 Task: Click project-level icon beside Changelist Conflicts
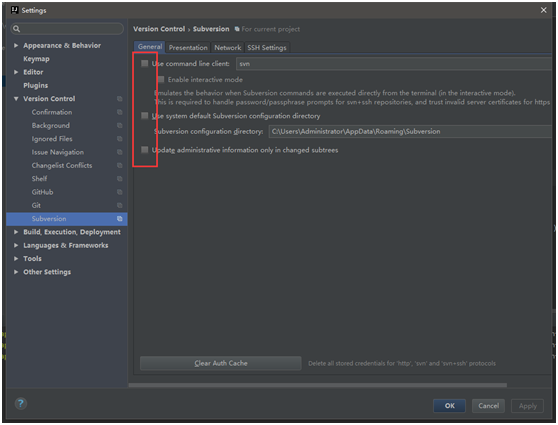click(120, 166)
